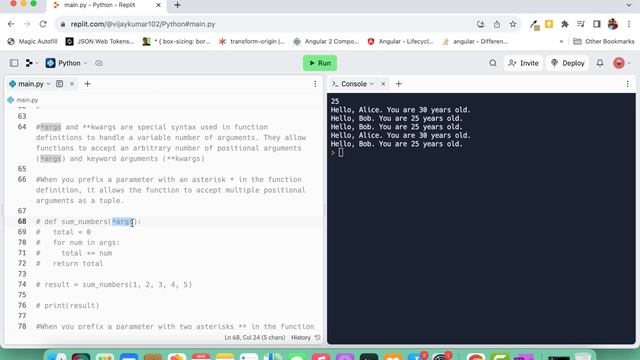The height and width of the screenshot is (360, 640).
Task: Close the main.py editor tab
Action: [72, 84]
